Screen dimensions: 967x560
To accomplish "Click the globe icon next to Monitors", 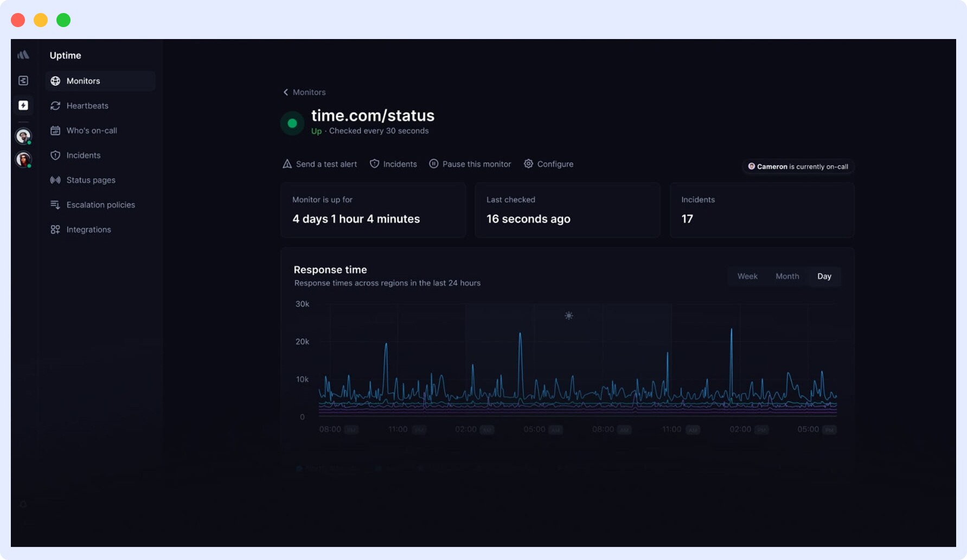I will click(x=55, y=81).
